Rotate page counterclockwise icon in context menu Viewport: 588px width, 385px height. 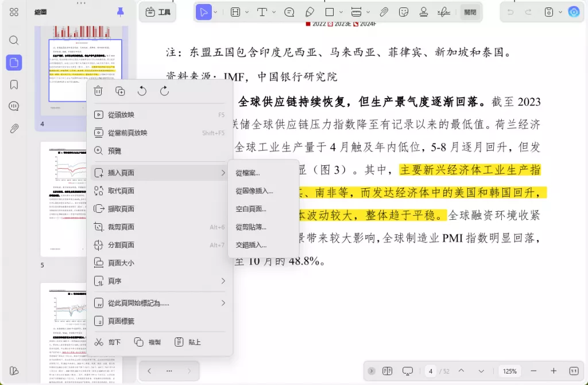(x=142, y=91)
